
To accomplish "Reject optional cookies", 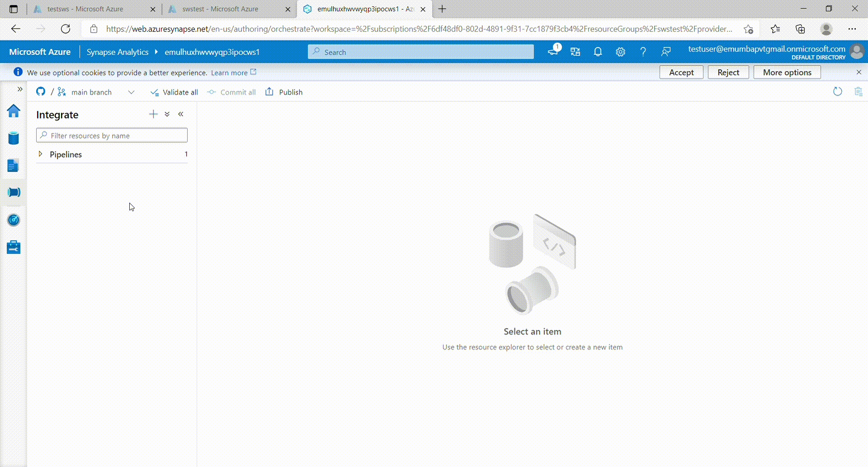I will (x=728, y=72).
